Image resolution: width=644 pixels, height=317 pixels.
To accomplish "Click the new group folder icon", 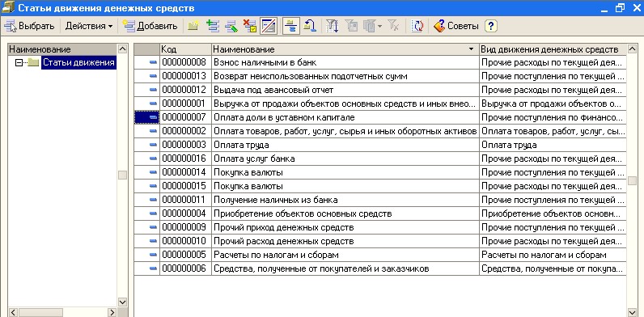I will tap(193, 26).
